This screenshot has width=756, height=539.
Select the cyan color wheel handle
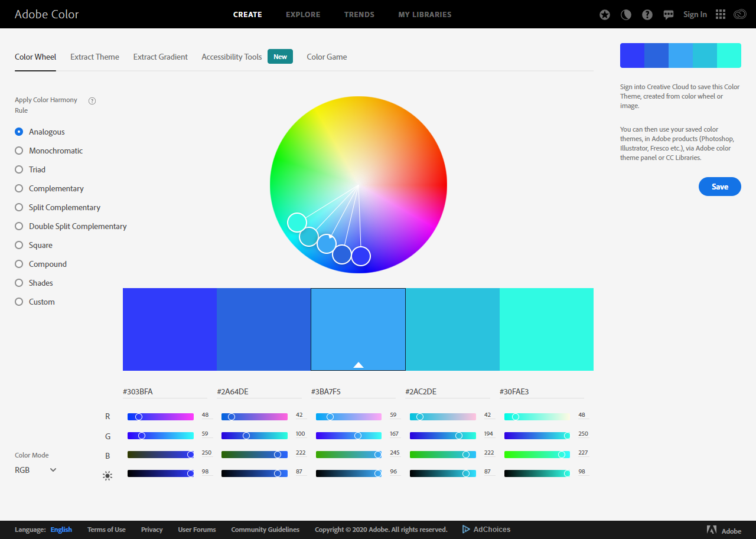pyautogui.click(x=297, y=223)
